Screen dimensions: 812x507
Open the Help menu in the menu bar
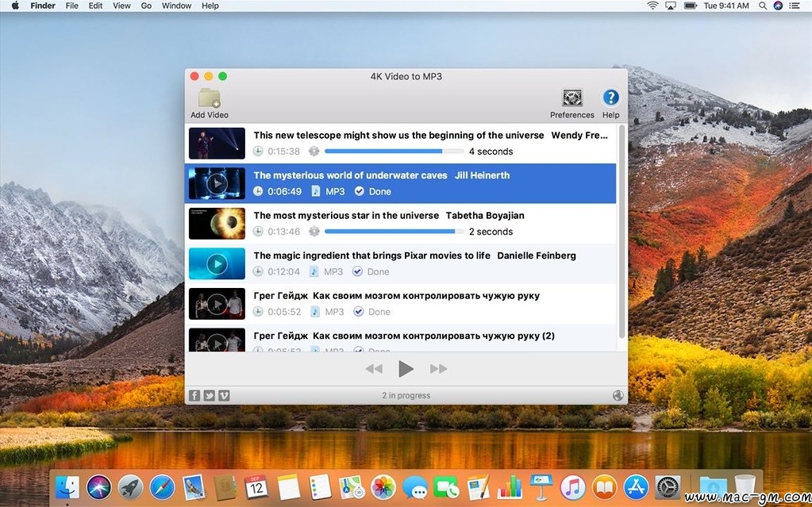[x=210, y=6]
